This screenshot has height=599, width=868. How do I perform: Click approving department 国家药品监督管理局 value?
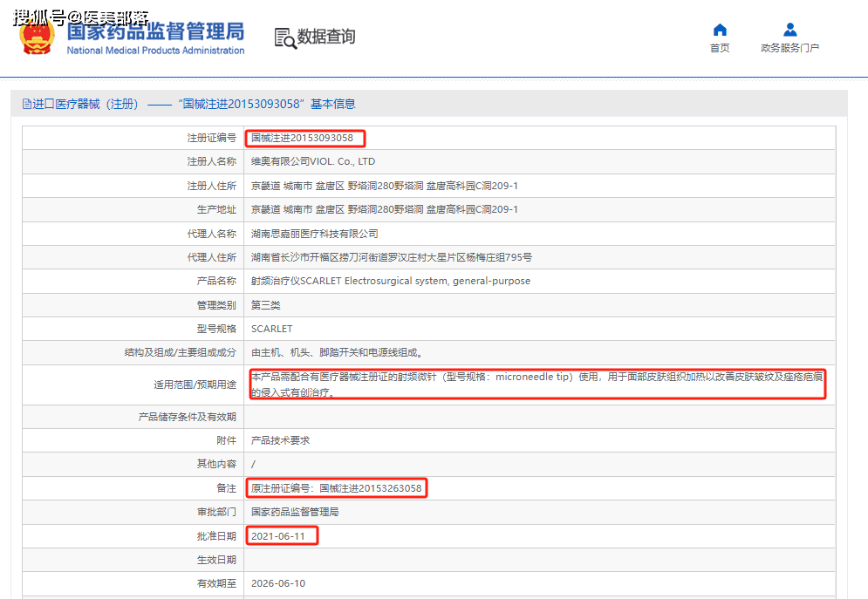click(295, 512)
